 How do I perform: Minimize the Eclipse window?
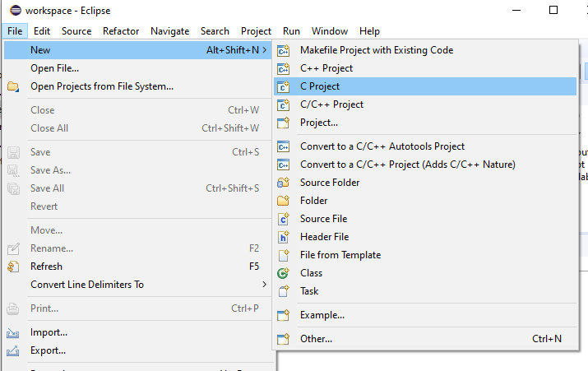click(516, 10)
